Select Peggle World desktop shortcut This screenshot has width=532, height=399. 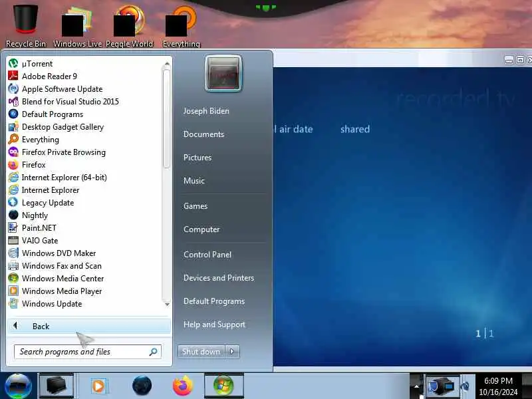click(x=129, y=25)
